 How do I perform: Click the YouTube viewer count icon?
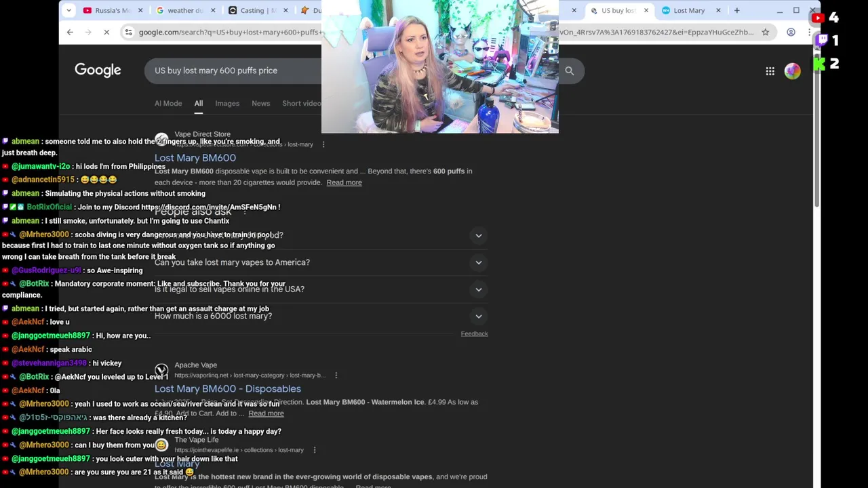(x=818, y=18)
